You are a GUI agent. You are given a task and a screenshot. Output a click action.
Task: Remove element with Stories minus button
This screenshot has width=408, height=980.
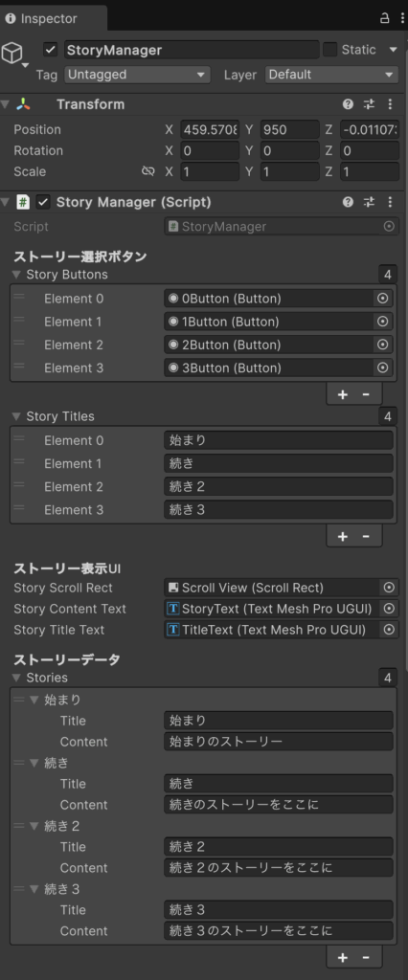pos(366,957)
